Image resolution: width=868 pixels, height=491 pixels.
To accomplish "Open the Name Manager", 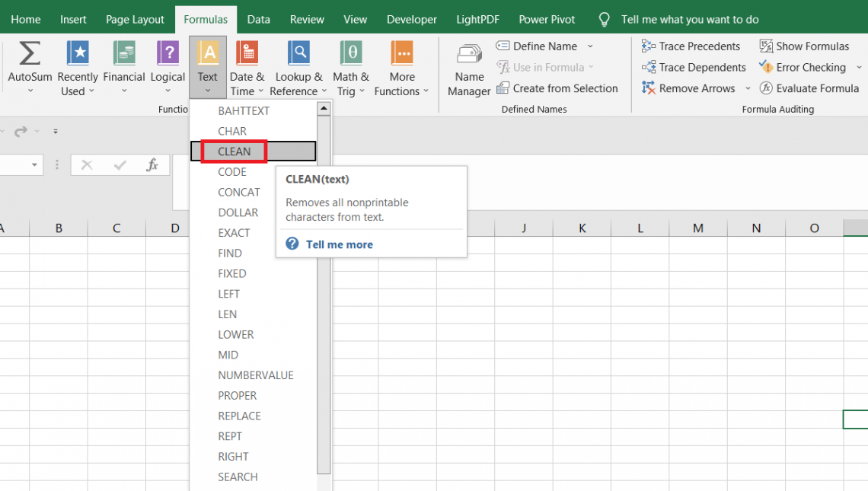I will [x=468, y=67].
